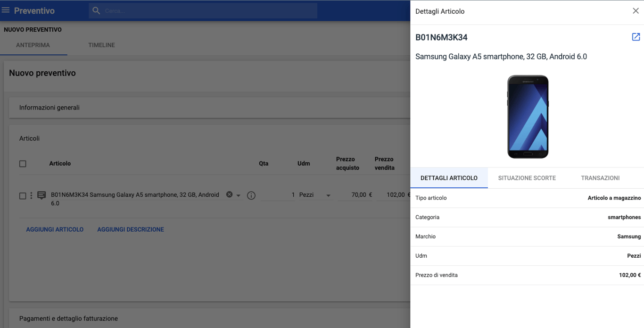This screenshot has height=328, width=644.
Task: Expand Pagamenti e dettaglio fatturazione section
Action: tap(68, 319)
